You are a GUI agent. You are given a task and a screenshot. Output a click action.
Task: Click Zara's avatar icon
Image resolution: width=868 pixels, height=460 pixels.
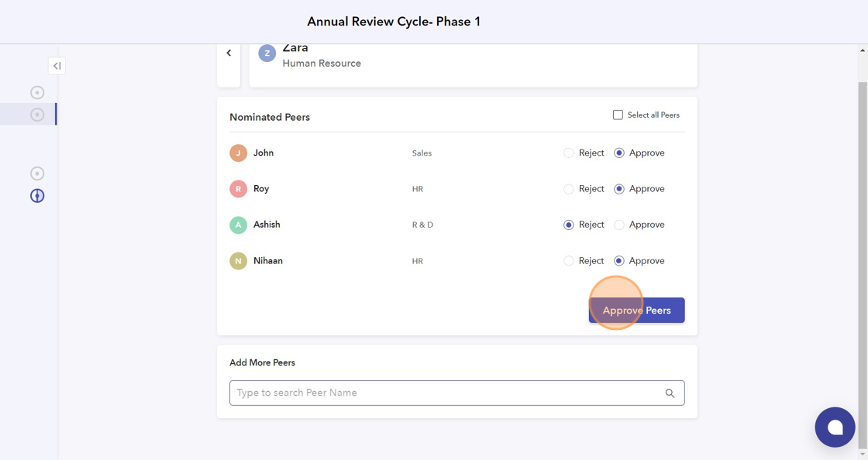click(267, 53)
